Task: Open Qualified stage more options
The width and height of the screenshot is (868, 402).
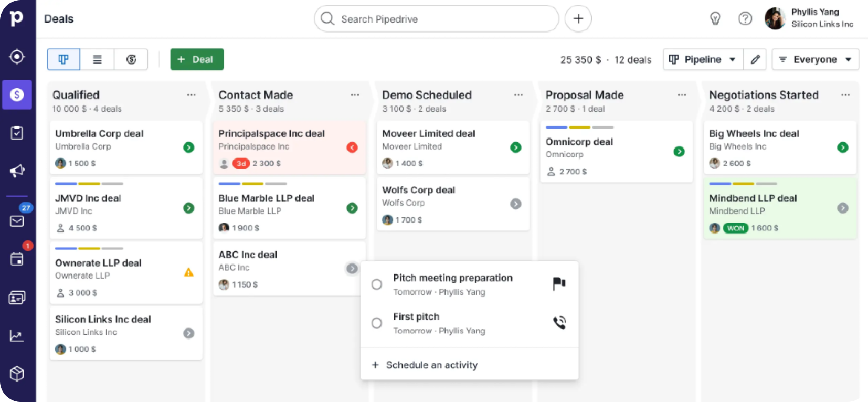Action: pyautogui.click(x=191, y=95)
